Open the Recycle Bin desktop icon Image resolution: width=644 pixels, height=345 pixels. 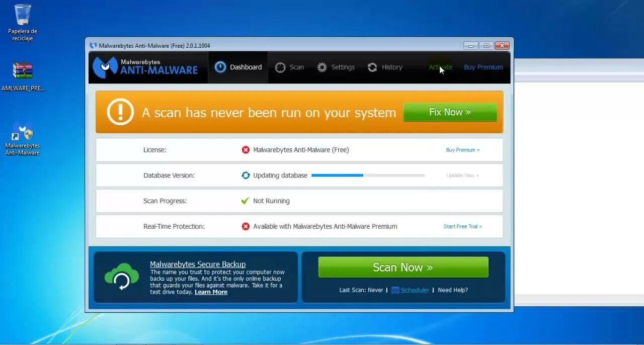[23, 23]
